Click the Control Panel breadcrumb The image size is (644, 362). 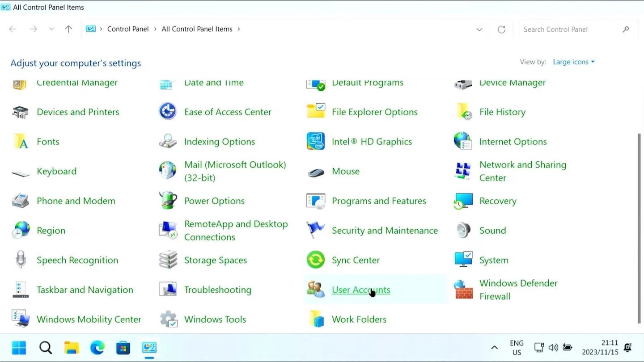pos(128,29)
